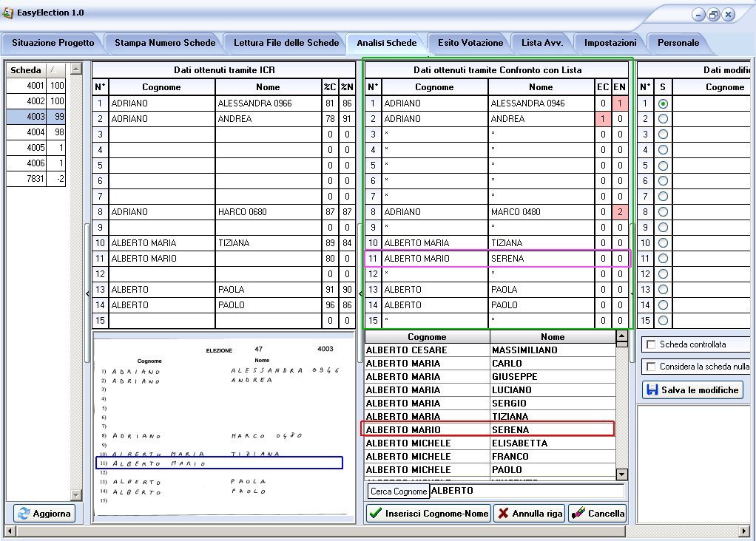
Task: Click the Cerca Cognome button
Action: [399, 491]
